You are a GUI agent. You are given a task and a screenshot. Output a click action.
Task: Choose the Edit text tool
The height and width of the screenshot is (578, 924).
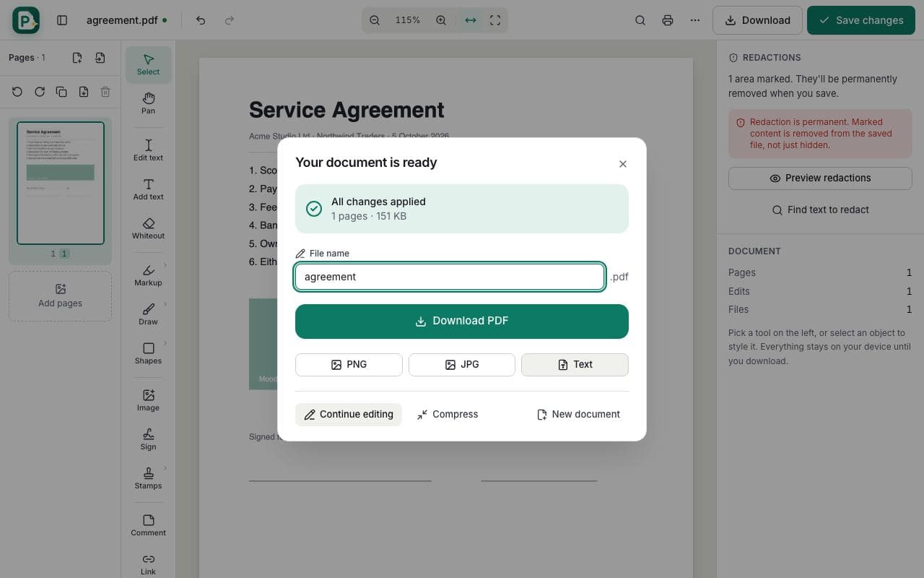click(148, 150)
